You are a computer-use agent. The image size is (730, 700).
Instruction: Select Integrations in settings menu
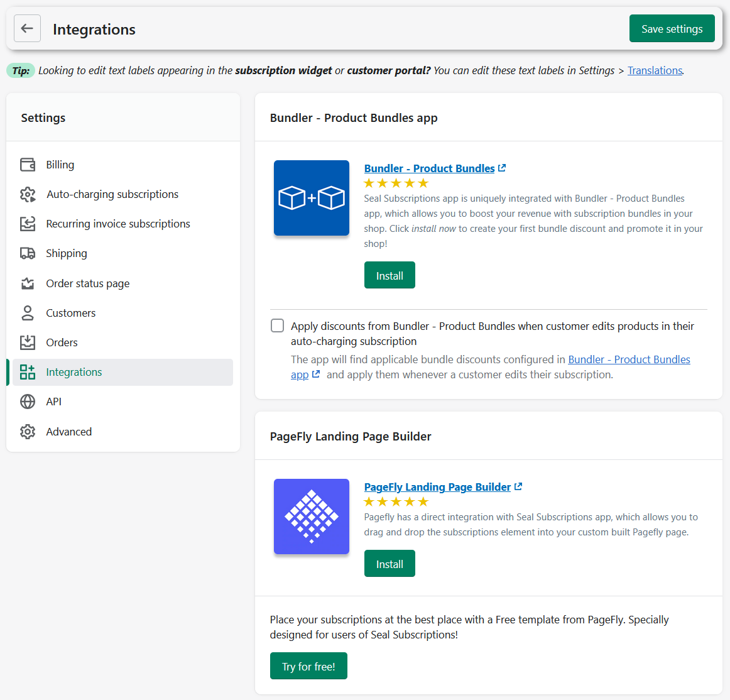pos(123,372)
